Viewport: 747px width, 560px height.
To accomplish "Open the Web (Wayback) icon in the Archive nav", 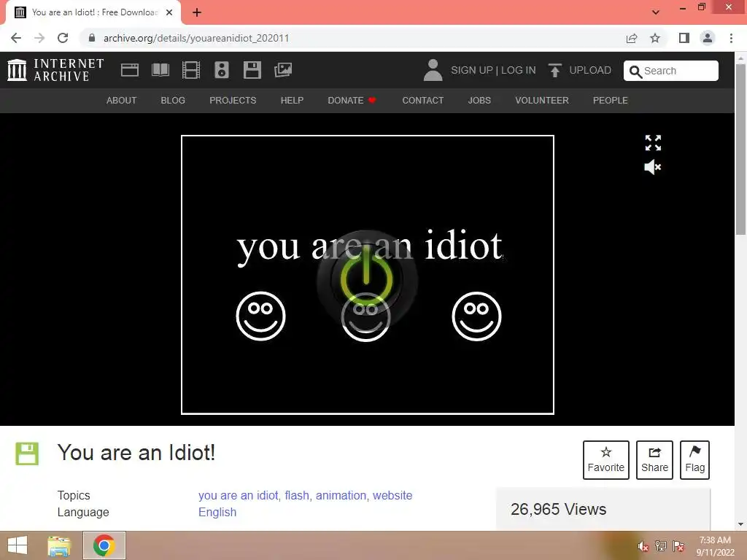I will pos(130,70).
